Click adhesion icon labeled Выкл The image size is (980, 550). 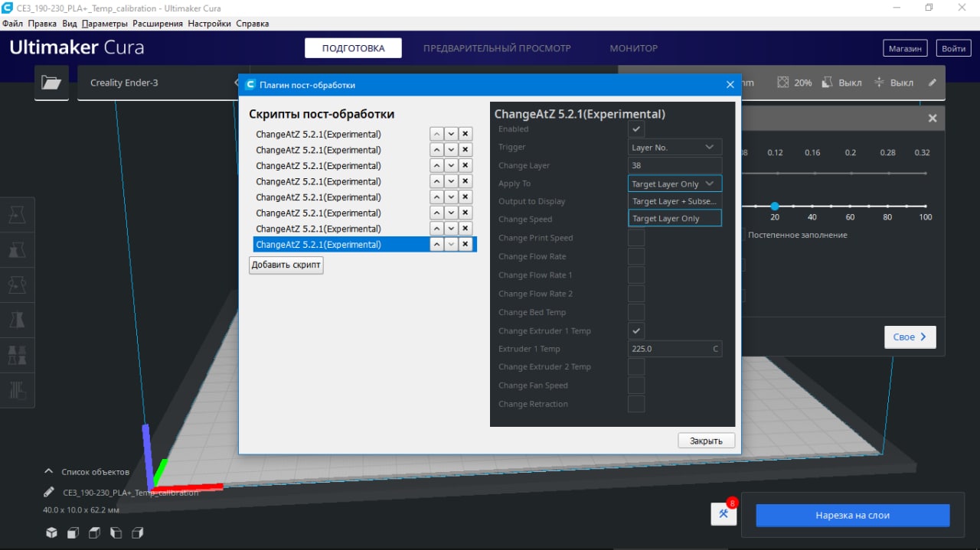pyautogui.click(x=879, y=83)
